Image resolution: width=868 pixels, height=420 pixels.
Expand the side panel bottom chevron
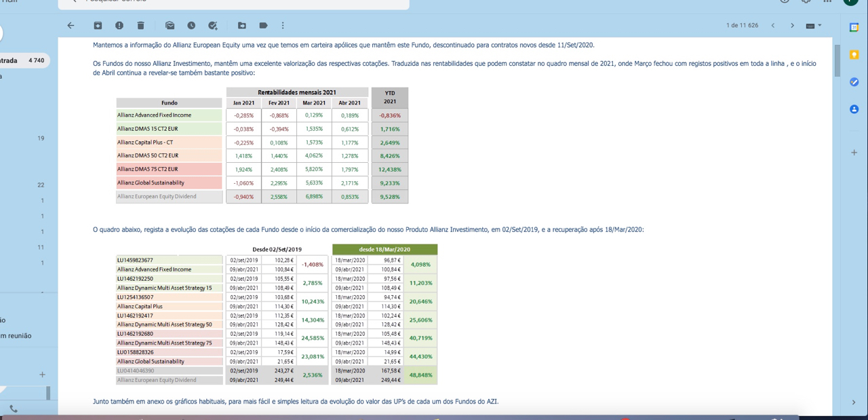coord(853,402)
